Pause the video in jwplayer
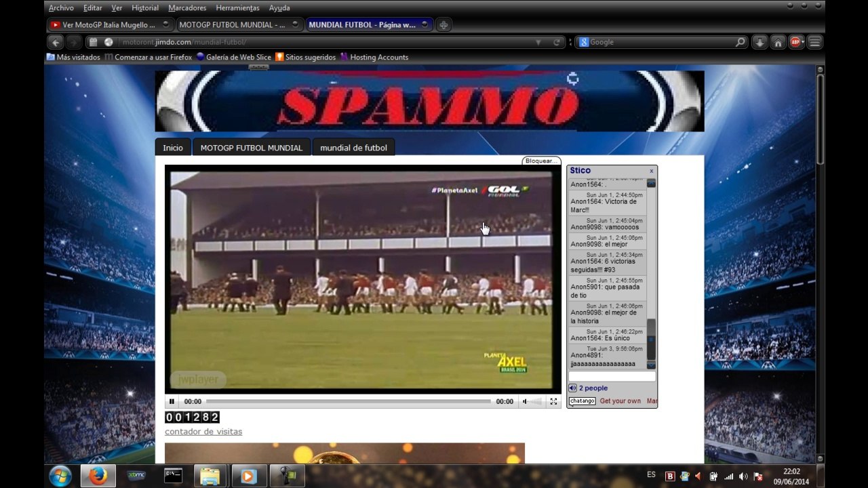 [x=172, y=401]
